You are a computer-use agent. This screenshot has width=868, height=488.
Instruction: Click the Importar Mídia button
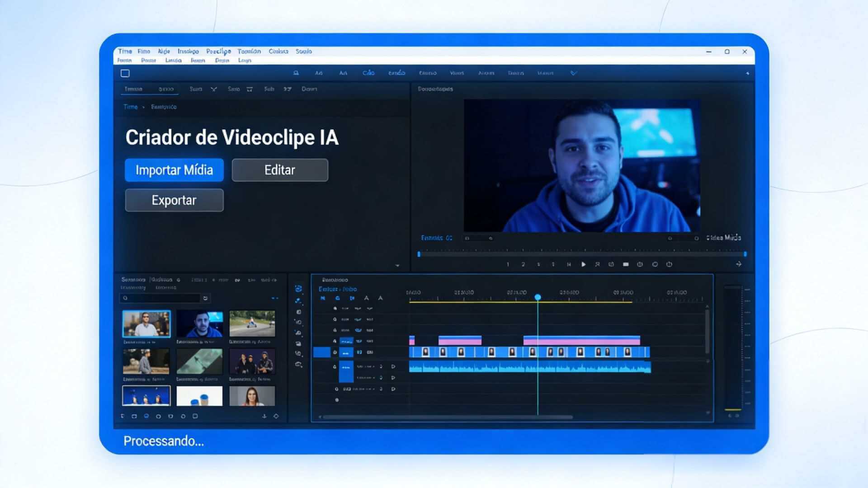click(174, 170)
